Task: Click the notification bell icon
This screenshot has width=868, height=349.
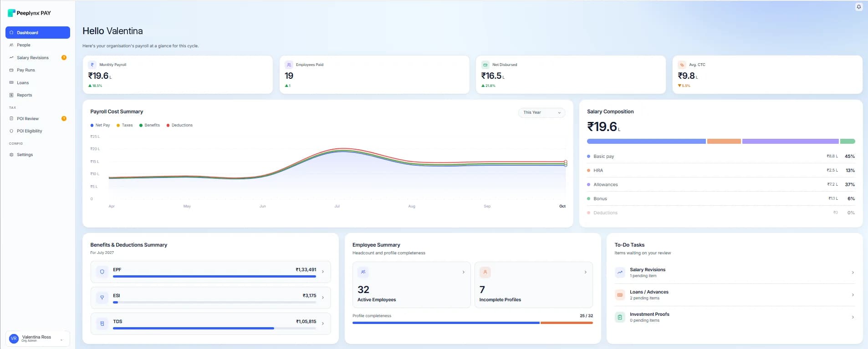Action: [858, 7]
